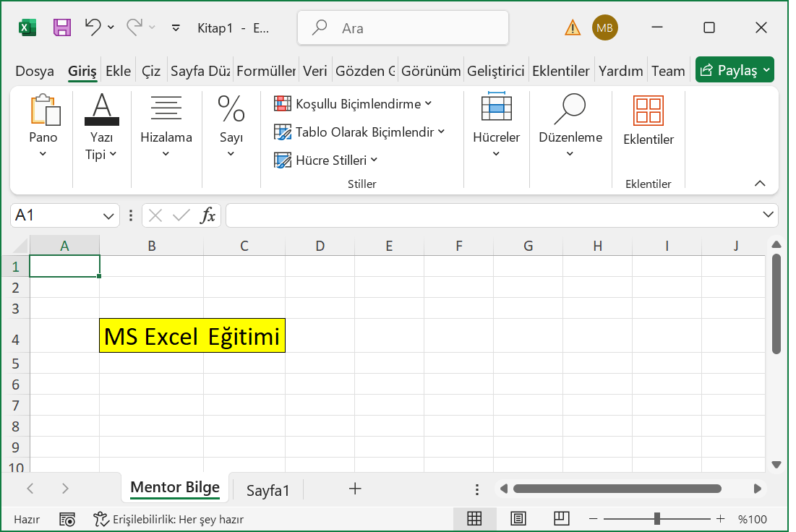Select column G header
This screenshot has width=796, height=532.
[x=528, y=246]
